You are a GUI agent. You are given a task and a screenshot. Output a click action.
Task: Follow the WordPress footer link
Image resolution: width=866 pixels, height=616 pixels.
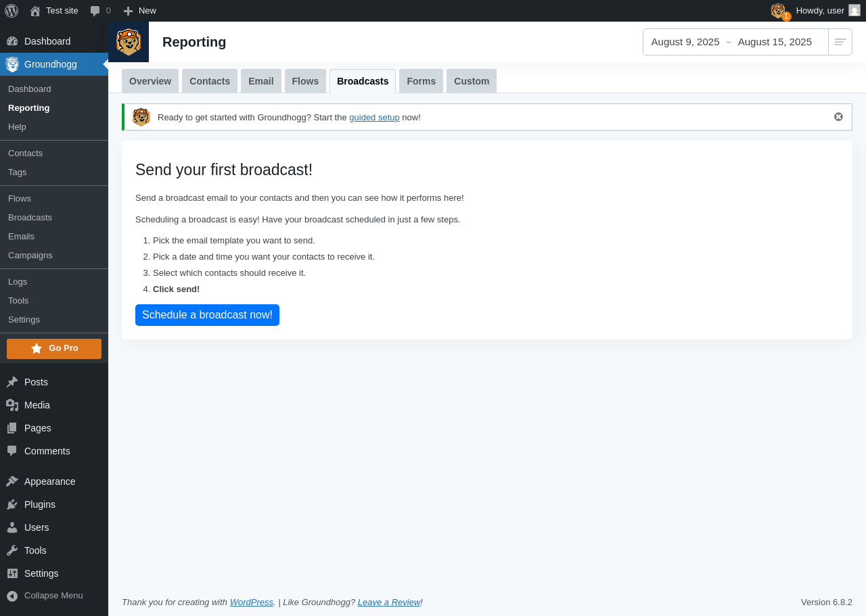point(252,602)
